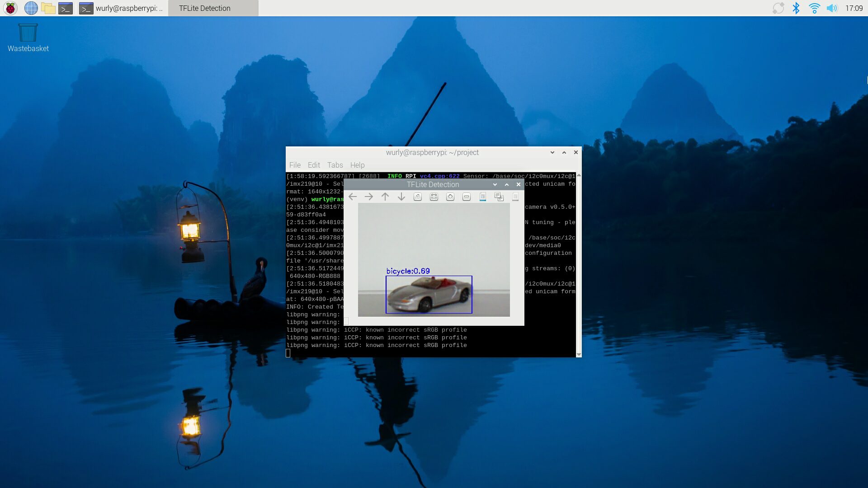Click save current image icon in toolbar

(x=483, y=197)
